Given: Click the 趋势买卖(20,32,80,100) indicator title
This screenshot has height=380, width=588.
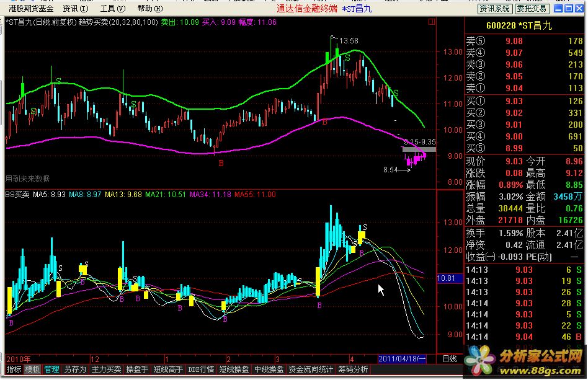Looking at the screenshot, I should pos(118,22).
